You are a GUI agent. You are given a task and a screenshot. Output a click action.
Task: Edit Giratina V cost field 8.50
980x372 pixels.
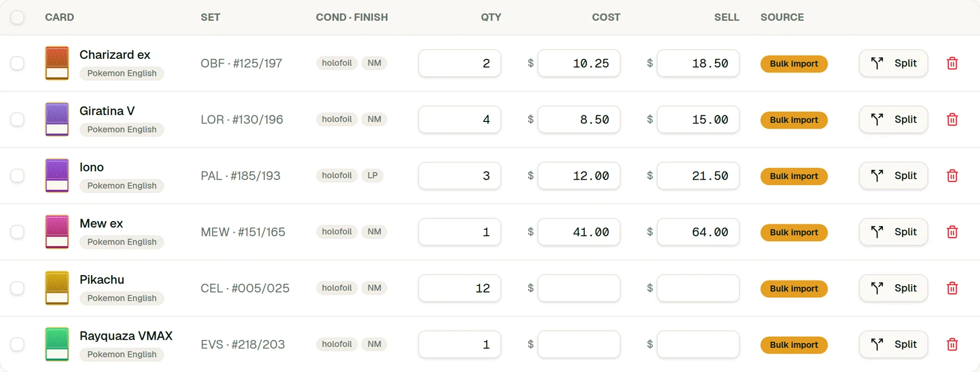pyautogui.click(x=579, y=119)
